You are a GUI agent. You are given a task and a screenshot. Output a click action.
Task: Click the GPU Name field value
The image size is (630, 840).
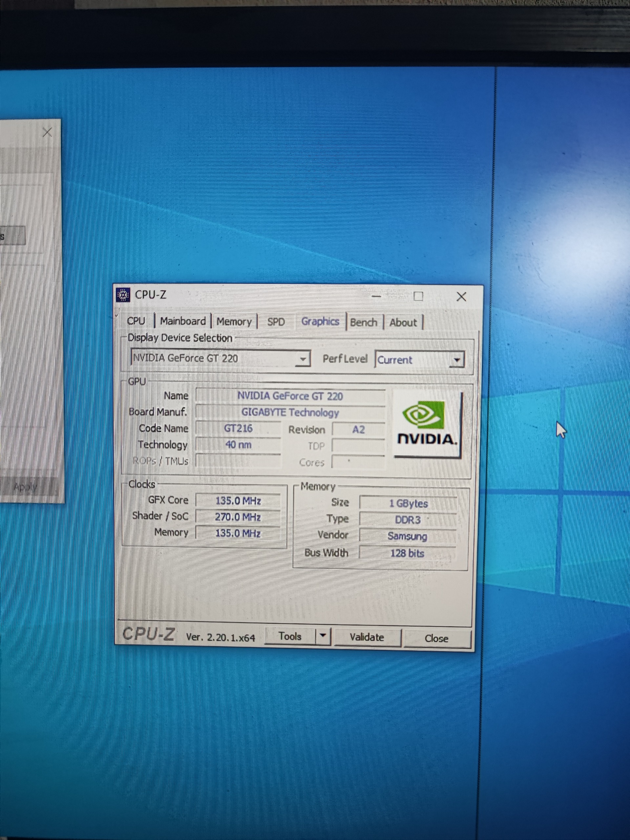click(x=290, y=396)
